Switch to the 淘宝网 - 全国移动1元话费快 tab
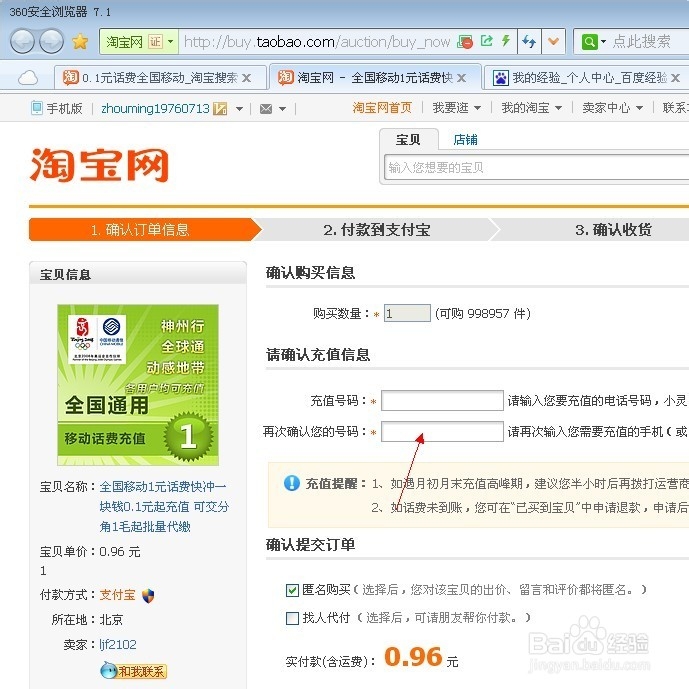 click(374, 78)
